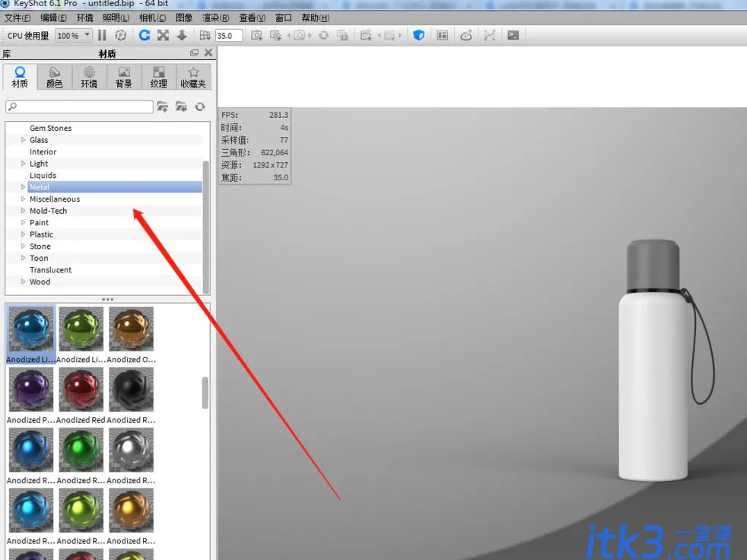
Task: Switch to the 颜色 library tab
Action: coord(54,77)
